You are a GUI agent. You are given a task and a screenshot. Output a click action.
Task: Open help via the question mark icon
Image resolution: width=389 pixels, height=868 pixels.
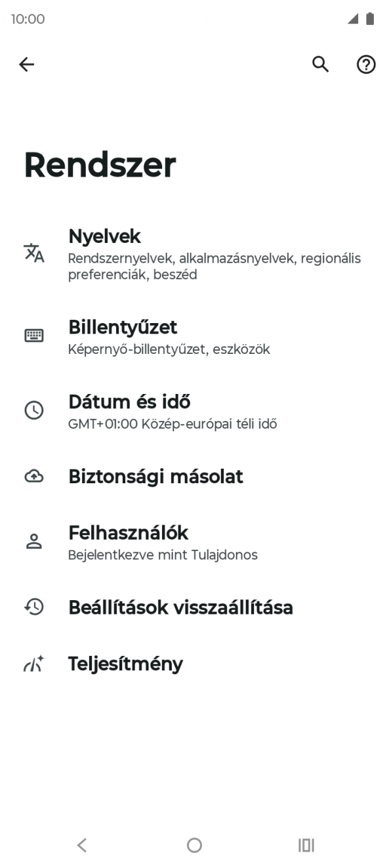tap(365, 64)
